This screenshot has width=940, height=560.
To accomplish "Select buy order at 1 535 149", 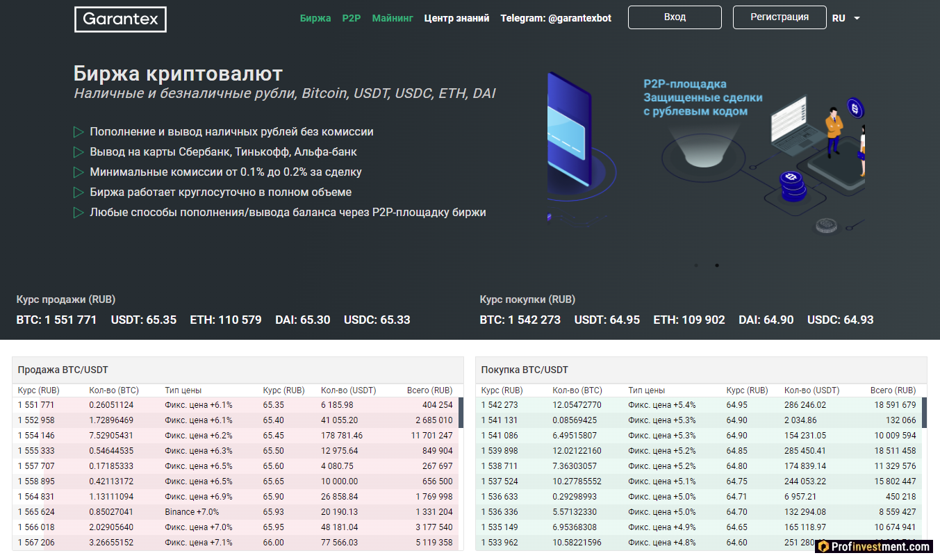I will coord(698,527).
